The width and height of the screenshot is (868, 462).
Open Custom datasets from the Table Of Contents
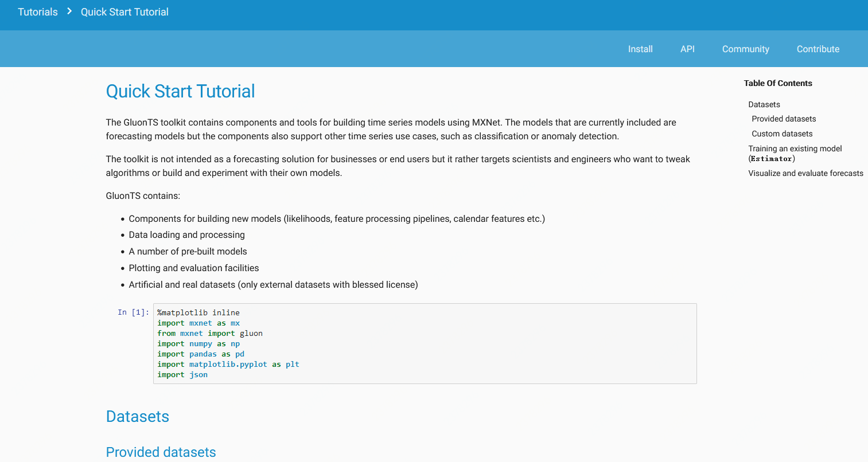tap(781, 134)
